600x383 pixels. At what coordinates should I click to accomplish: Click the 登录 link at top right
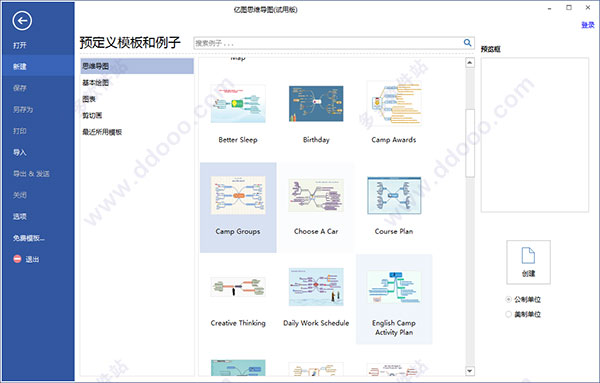[588, 25]
